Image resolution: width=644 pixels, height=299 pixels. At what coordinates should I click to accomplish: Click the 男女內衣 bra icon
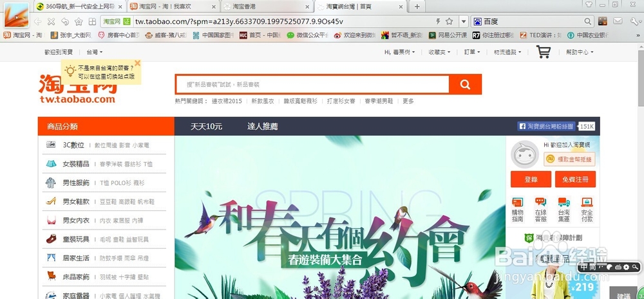coord(51,221)
